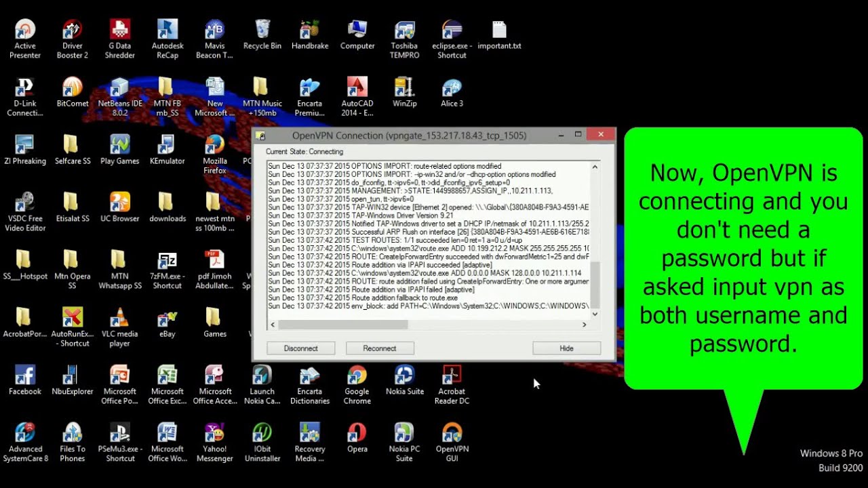The width and height of the screenshot is (868, 488).
Task: Select the KEmulator icon
Action: point(167,150)
